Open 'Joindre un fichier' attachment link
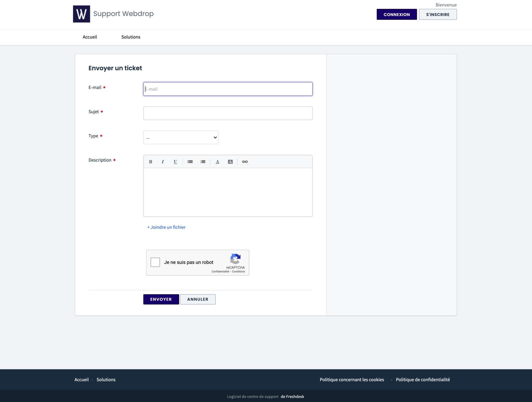 point(166,227)
